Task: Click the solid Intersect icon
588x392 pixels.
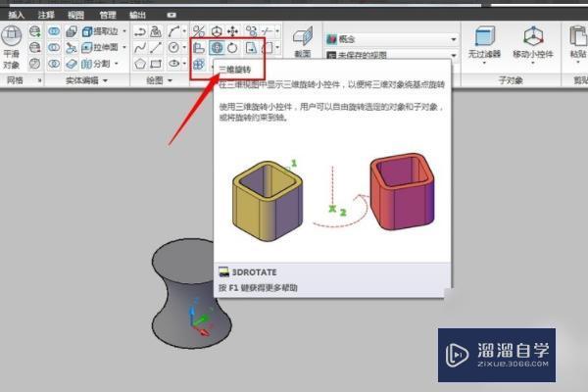Action: pyautogui.click(x=54, y=64)
